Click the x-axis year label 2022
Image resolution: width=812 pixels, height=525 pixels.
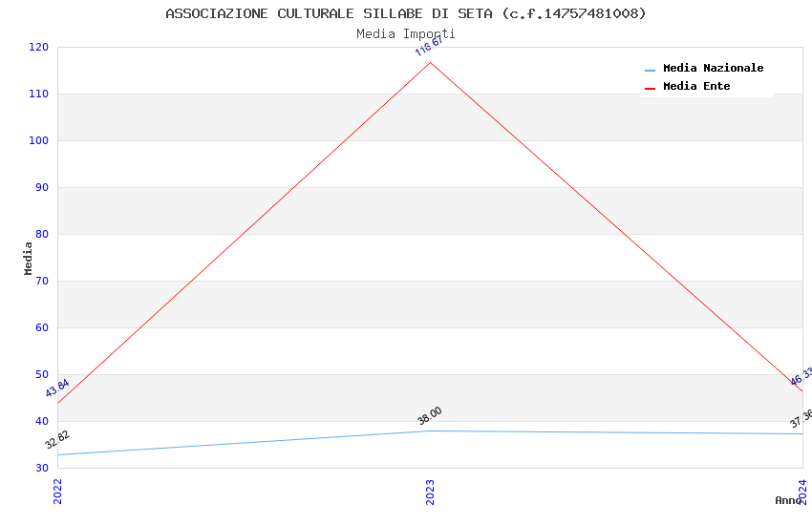tap(57, 492)
